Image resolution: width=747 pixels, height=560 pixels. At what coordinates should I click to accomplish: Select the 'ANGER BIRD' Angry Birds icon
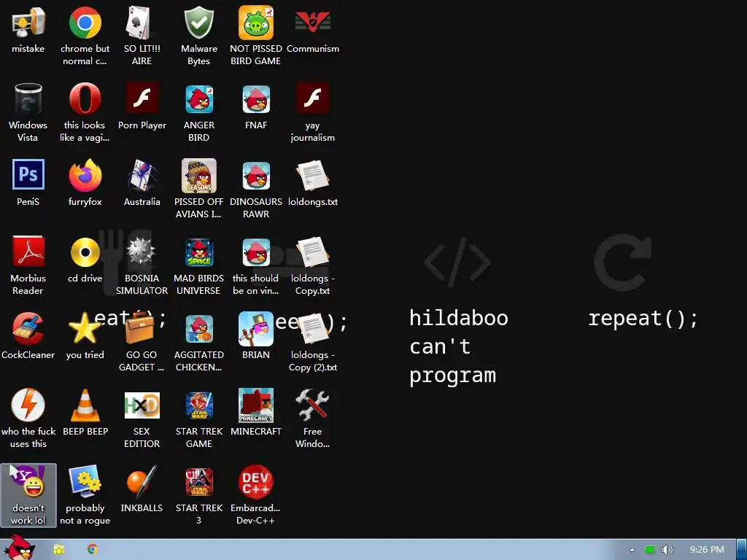click(198, 99)
